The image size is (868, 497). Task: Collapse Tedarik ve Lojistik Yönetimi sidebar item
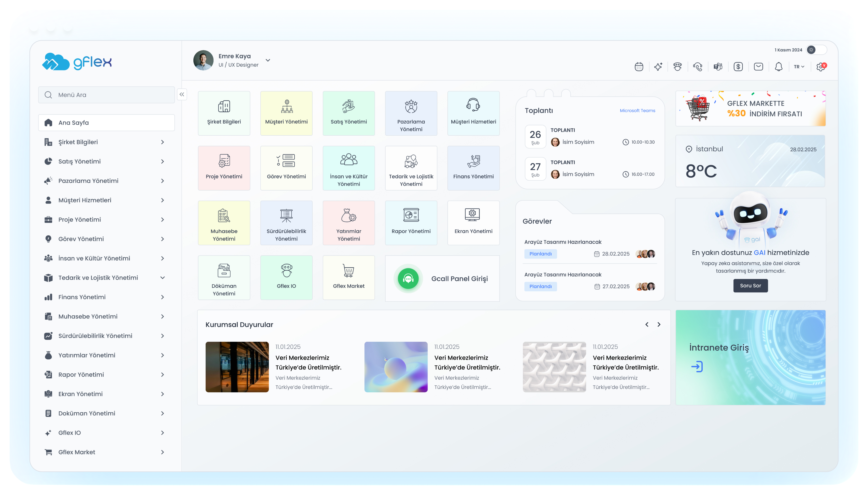[x=163, y=278]
